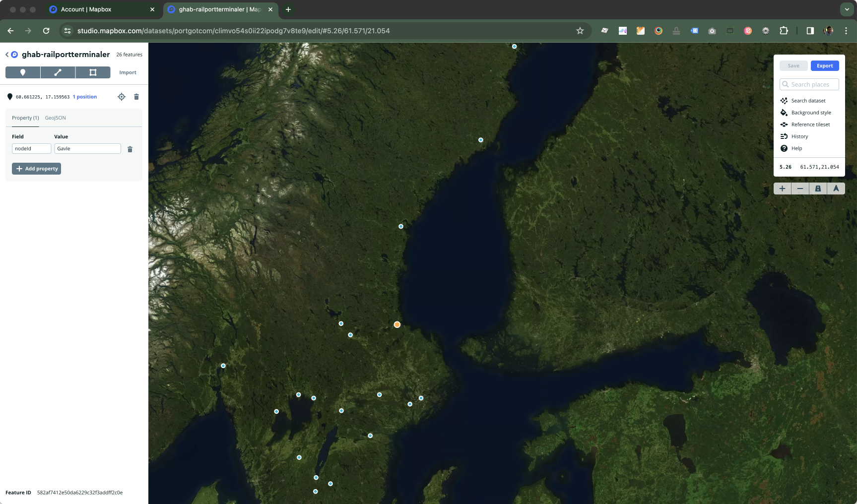The height and width of the screenshot is (504, 857).
Task: Click the Add property button
Action: click(37, 169)
